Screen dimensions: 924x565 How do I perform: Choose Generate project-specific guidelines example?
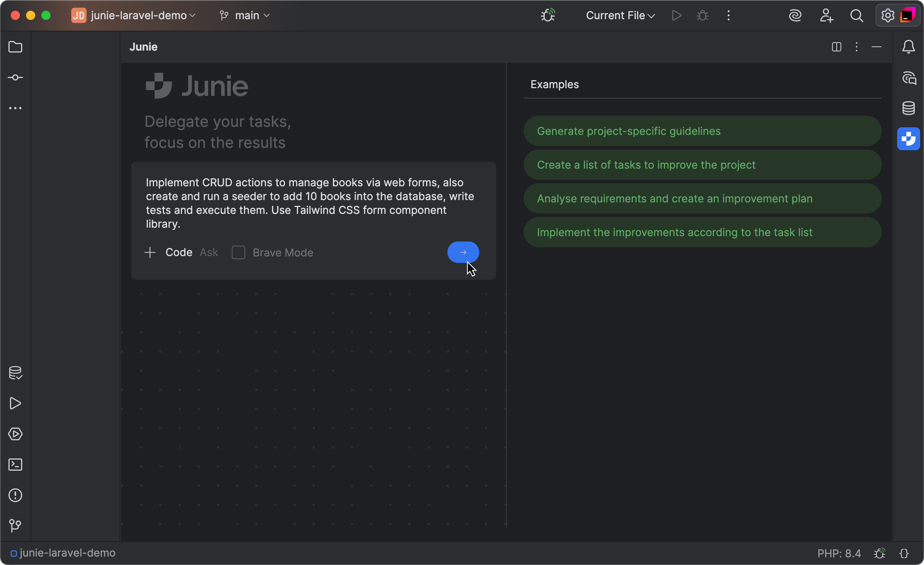pyautogui.click(x=703, y=131)
